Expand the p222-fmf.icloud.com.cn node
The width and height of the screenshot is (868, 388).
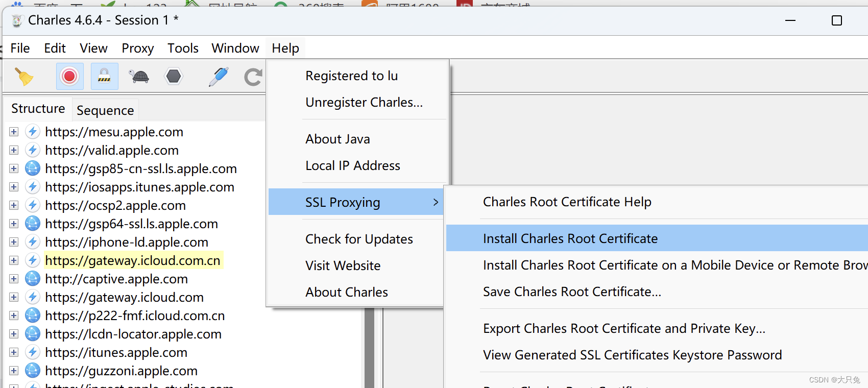click(x=14, y=316)
